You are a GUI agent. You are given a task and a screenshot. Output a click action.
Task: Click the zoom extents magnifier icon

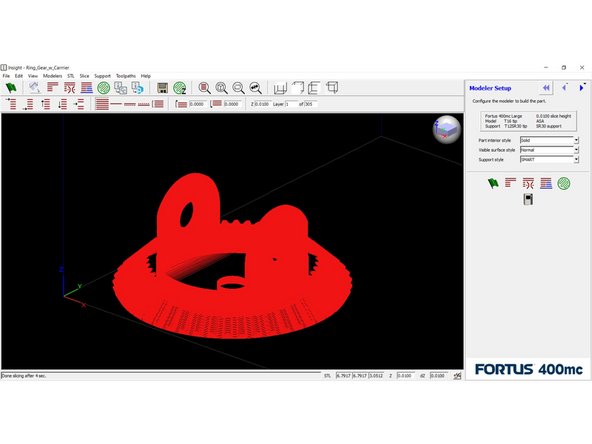pos(256,88)
